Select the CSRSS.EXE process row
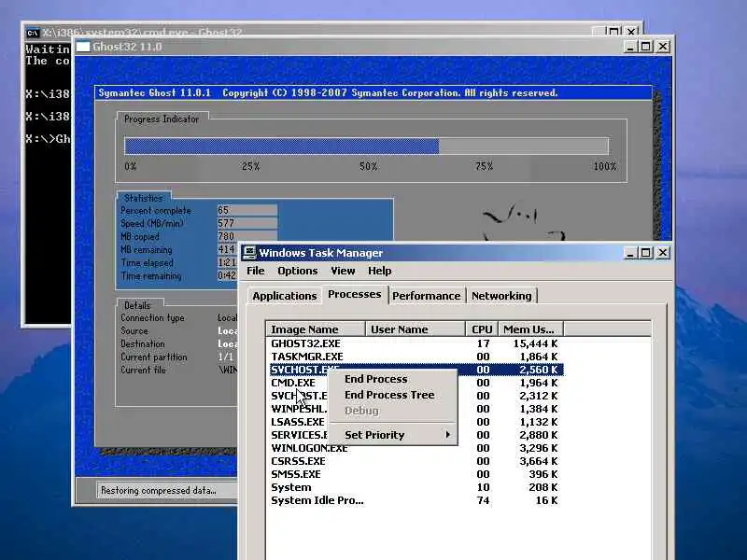 tap(415, 461)
